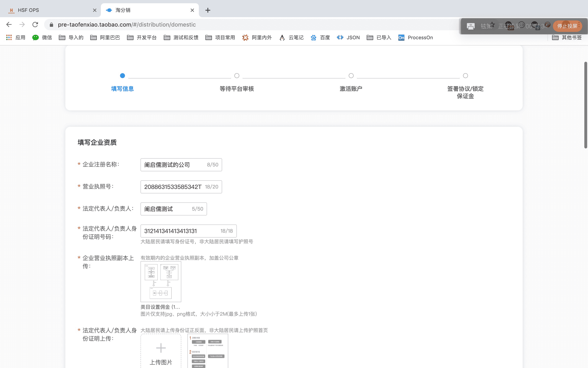Image resolution: width=588 pixels, height=368 pixels.
Task: Open the 项目常用 bookmark folder
Action: click(x=220, y=37)
